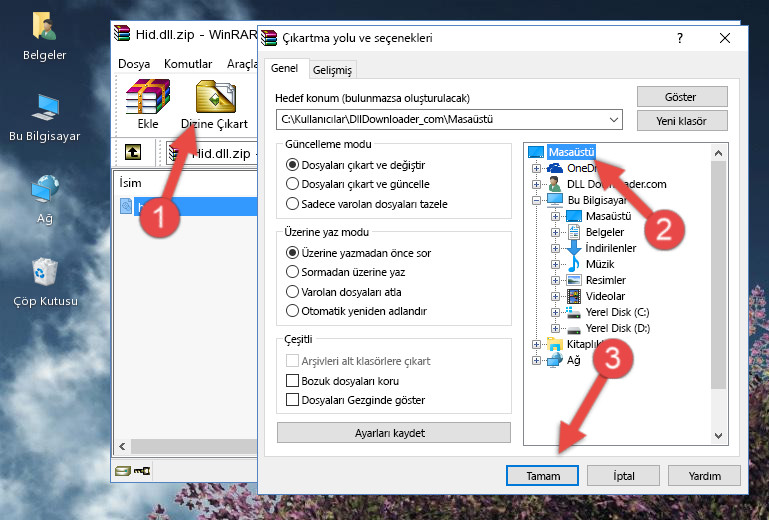Viewport: 769px width, 520px height.
Task: Open the Hedef konum path dropdown
Action: [x=614, y=120]
